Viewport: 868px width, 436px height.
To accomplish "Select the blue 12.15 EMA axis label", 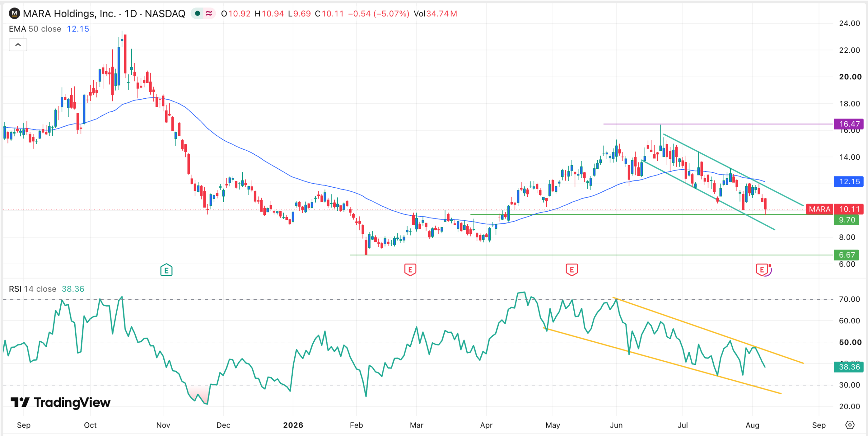I will click(x=849, y=182).
